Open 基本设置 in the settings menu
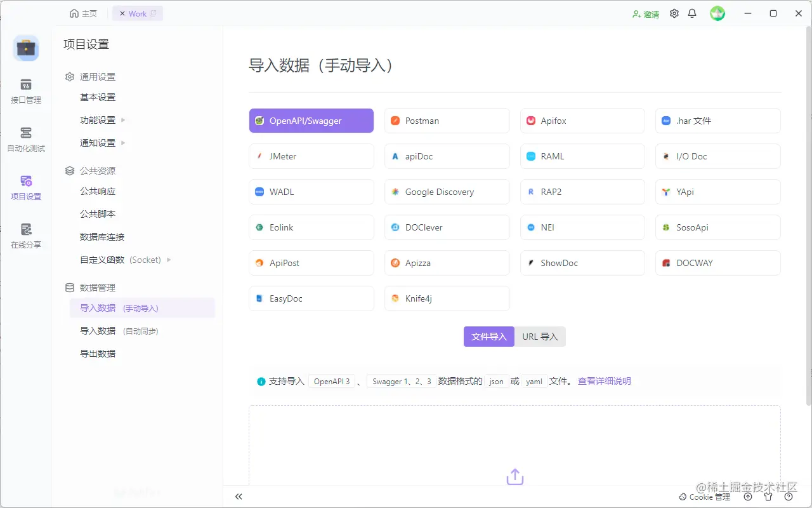Image resolution: width=812 pixels, height=508 pixels. pos(98,97)
